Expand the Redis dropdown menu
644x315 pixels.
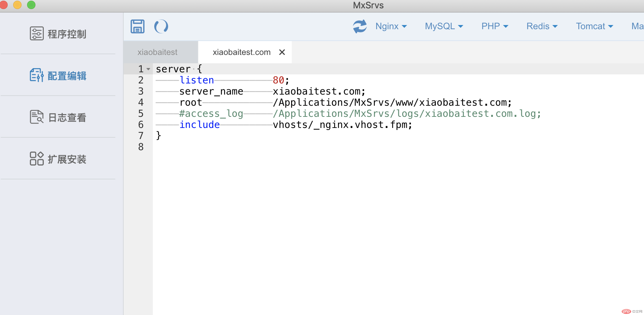(x=542, y=26)
